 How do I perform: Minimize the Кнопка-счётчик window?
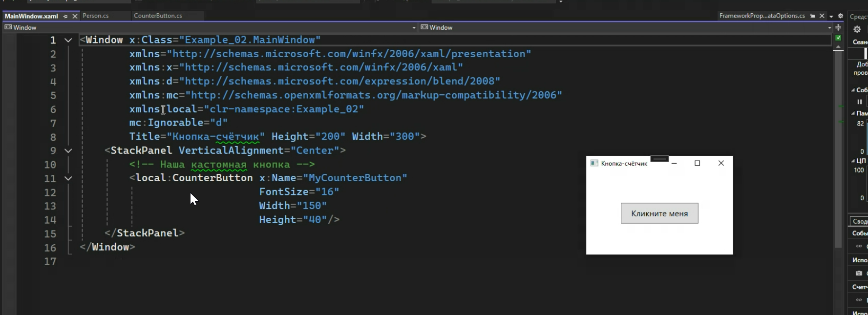(x=674, y=163)
